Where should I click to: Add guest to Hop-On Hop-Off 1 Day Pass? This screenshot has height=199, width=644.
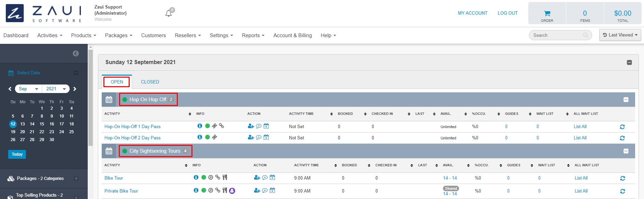coord(251,126)
